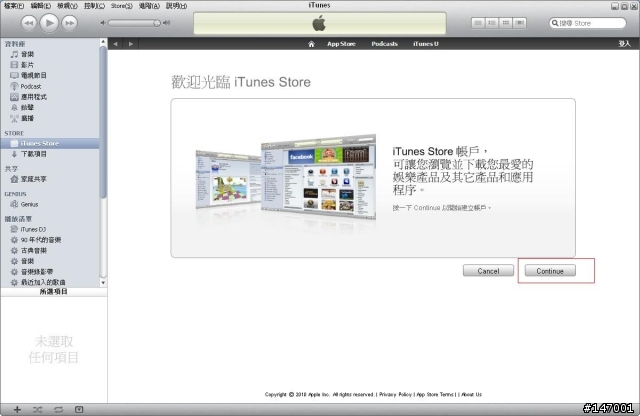Open the 編輯(E) menu
Viewport: 640px width, 416px height.
pos(41,6)
